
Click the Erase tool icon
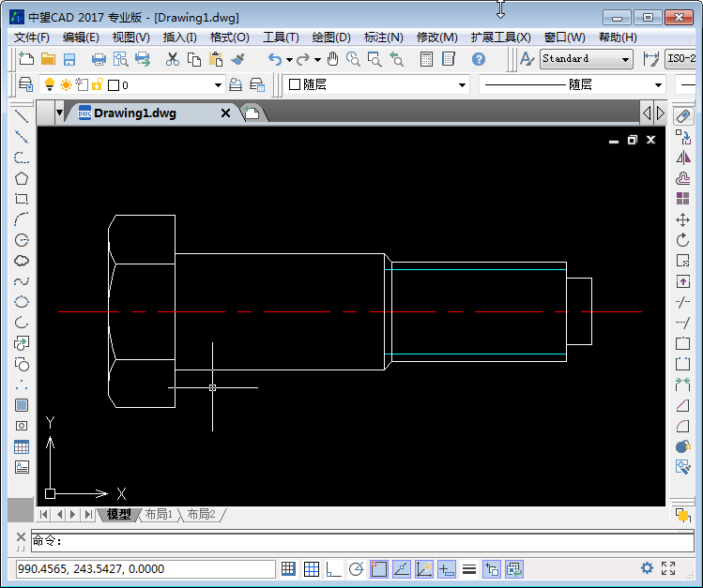(x=683, y=116)
